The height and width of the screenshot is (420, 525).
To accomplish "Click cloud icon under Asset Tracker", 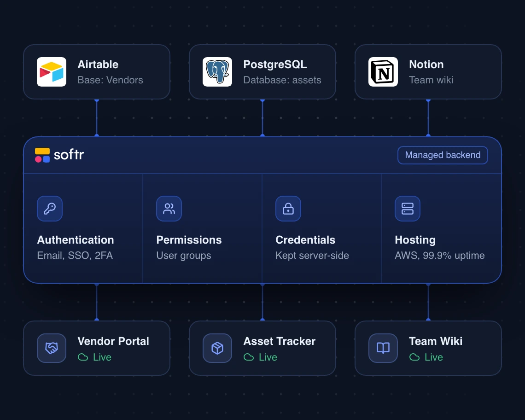I will point(248,357).
